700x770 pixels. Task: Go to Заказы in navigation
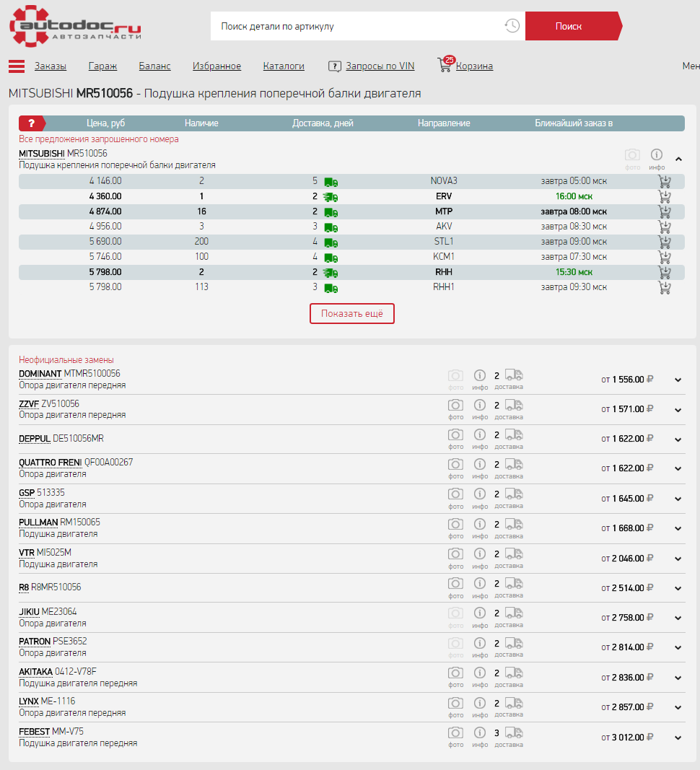tap(51, 66)
